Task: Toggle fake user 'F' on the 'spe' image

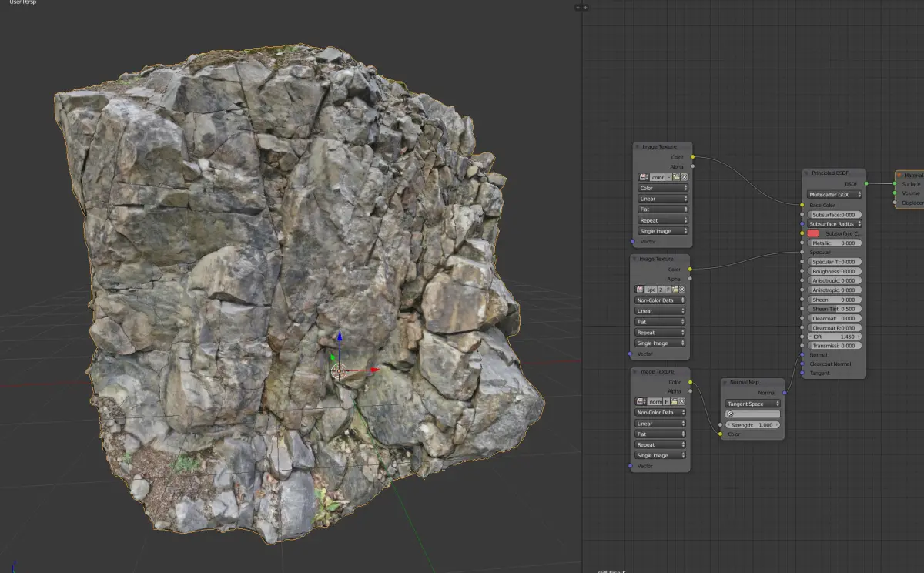Action: (x=668, y=290)
